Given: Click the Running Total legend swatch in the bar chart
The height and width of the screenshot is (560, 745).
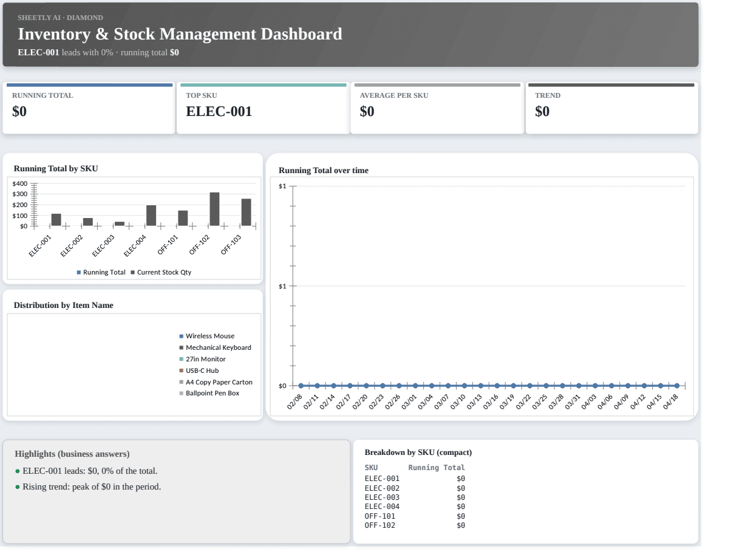Looking at the screenshot, I should coord(79,272).
